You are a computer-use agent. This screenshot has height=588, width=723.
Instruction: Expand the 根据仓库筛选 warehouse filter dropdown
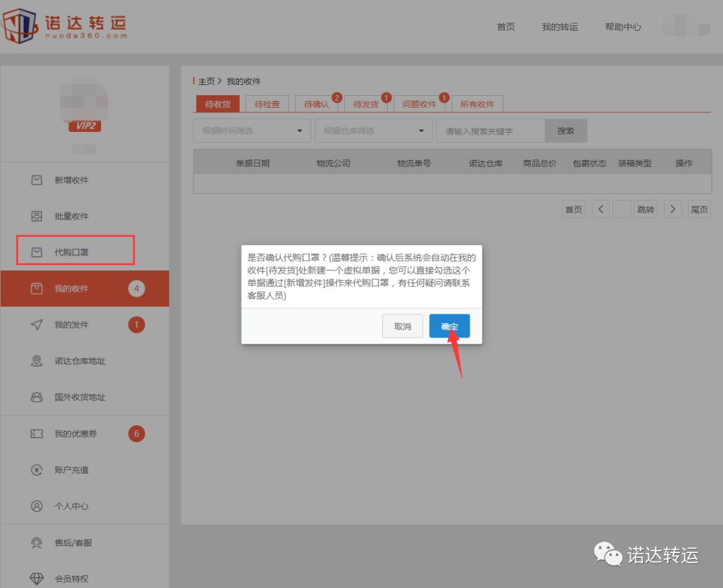pos(373,131)
